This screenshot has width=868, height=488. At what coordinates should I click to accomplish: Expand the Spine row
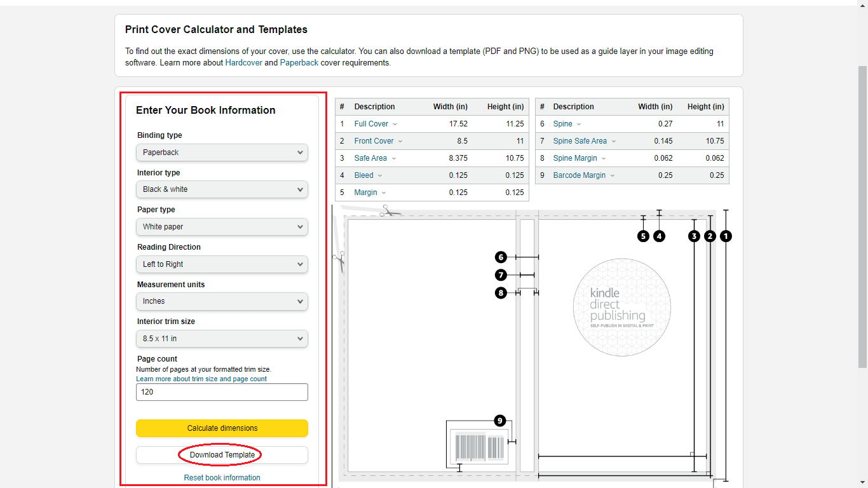coord(567,124)
